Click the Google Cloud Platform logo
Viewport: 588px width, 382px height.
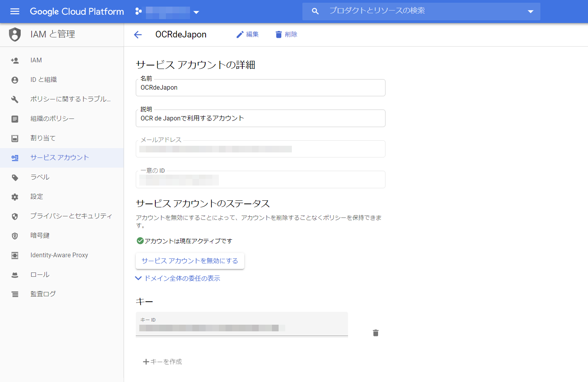(77, 12)
